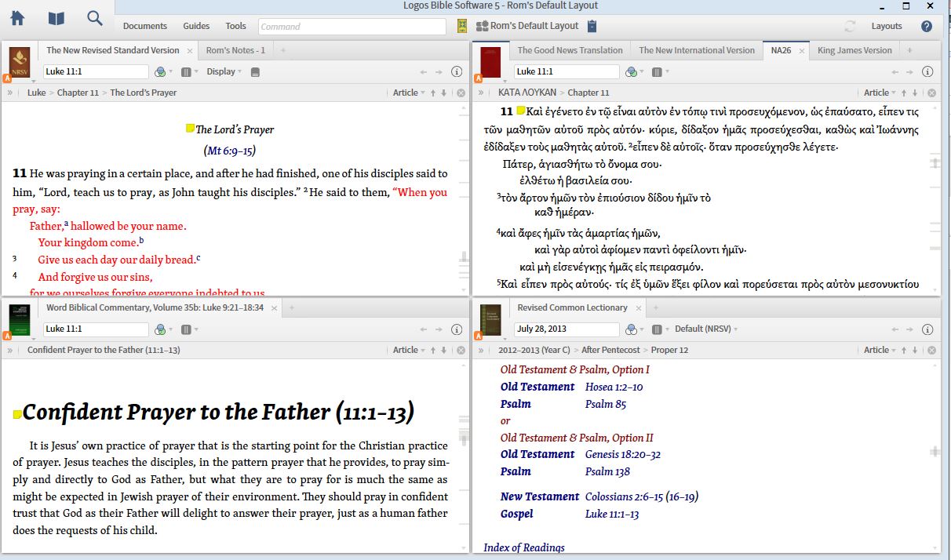Open resource info in Lectionary panel
The height and width of the screenshot is (560, 951).
click(x=927, y=329)
